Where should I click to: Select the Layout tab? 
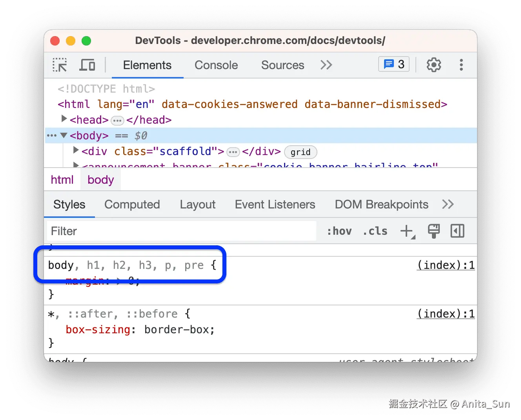tap(198, 205)
